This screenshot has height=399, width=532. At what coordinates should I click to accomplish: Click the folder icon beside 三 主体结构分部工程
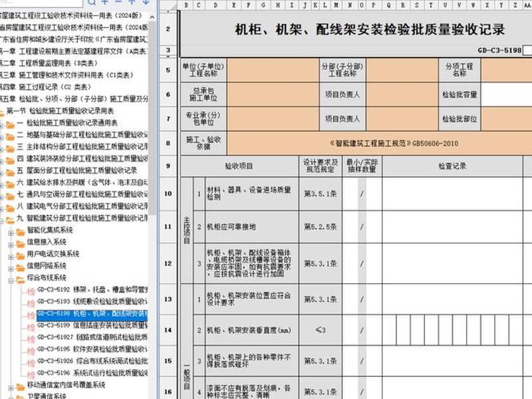point(11,148)
